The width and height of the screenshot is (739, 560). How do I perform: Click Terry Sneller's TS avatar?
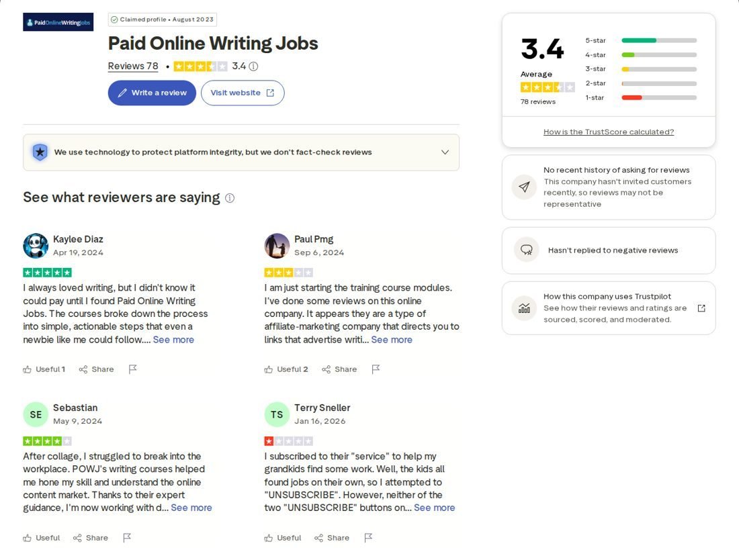coord(277,414)
